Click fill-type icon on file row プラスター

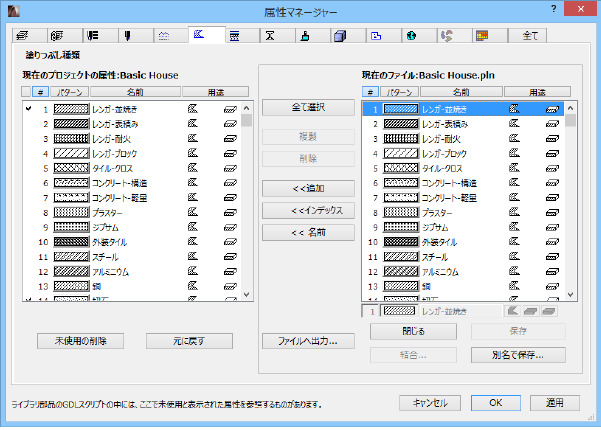tap(514, 212)
